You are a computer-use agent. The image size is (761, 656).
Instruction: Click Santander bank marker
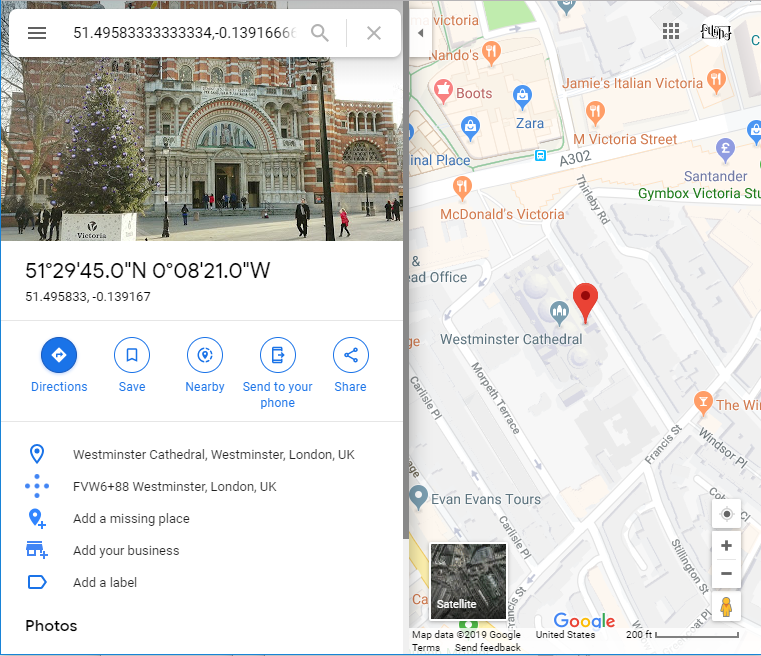coord(725,148)
